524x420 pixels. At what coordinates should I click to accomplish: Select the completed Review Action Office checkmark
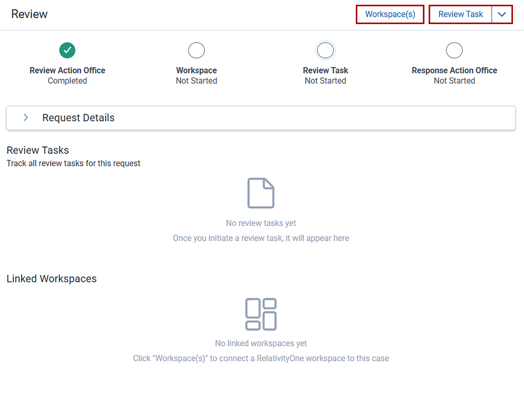67,50
